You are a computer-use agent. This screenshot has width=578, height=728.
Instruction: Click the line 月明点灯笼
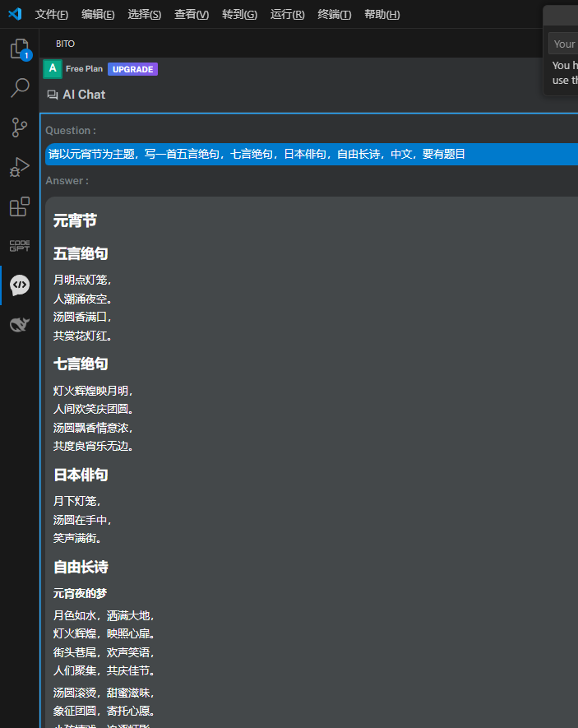pyautogui.click(x=82, y=280)
